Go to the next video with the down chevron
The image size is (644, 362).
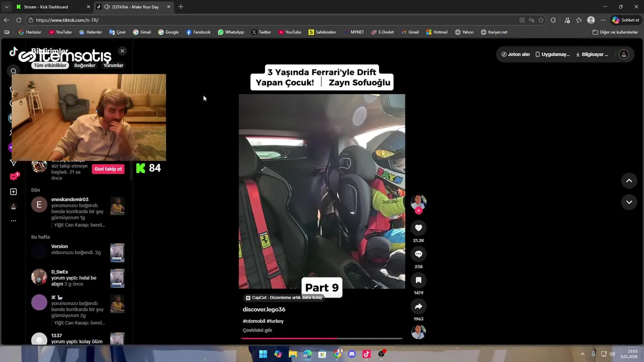pos(629,202)
